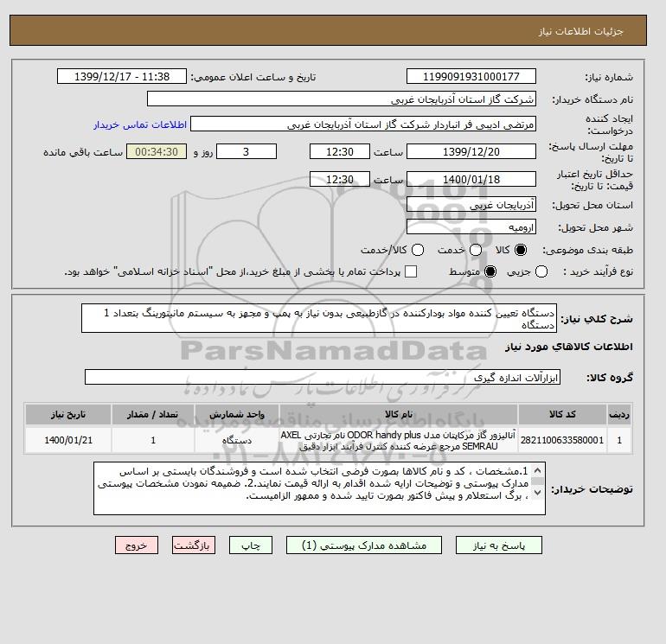Viewport: 666px width, 644px height.
Task: Click the بازگشت back button
Action: coord(194,545)
